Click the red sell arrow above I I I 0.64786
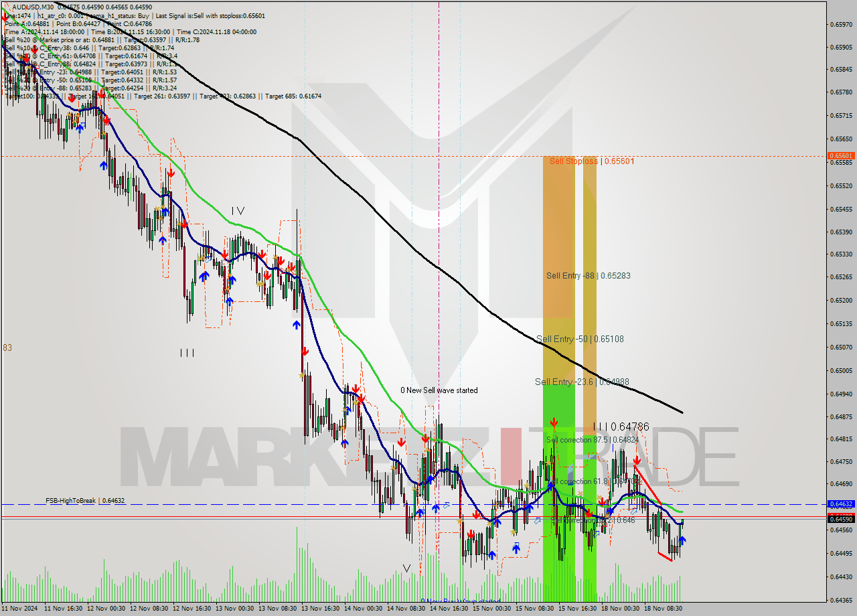 pyautogui.click(x=554, y=422)
